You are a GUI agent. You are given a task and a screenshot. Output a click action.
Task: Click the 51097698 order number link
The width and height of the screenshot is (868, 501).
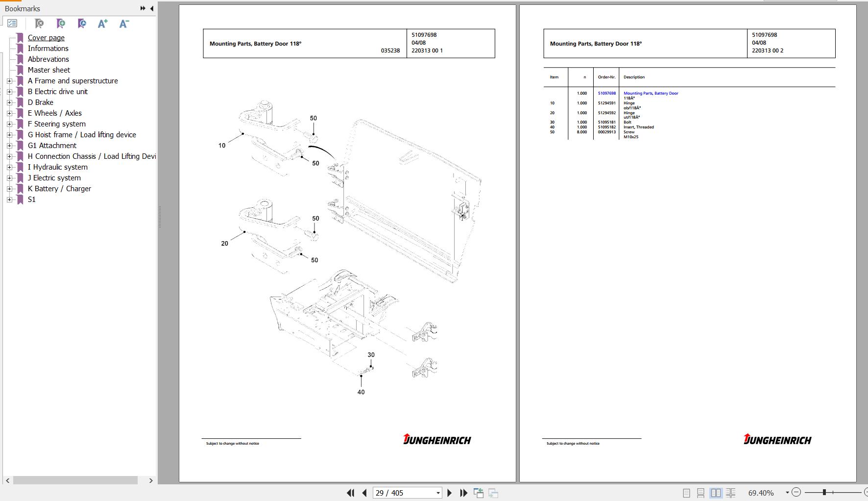[606, 93]
